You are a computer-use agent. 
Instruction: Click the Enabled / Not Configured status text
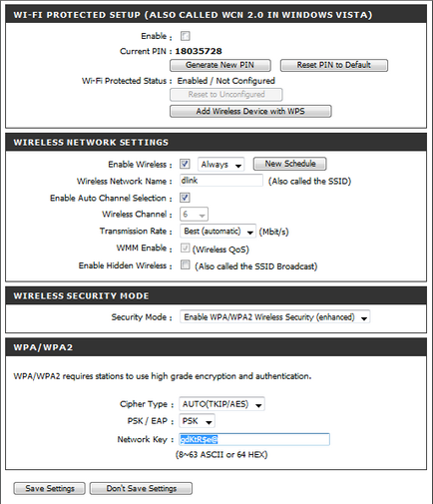tap(226, 81)
